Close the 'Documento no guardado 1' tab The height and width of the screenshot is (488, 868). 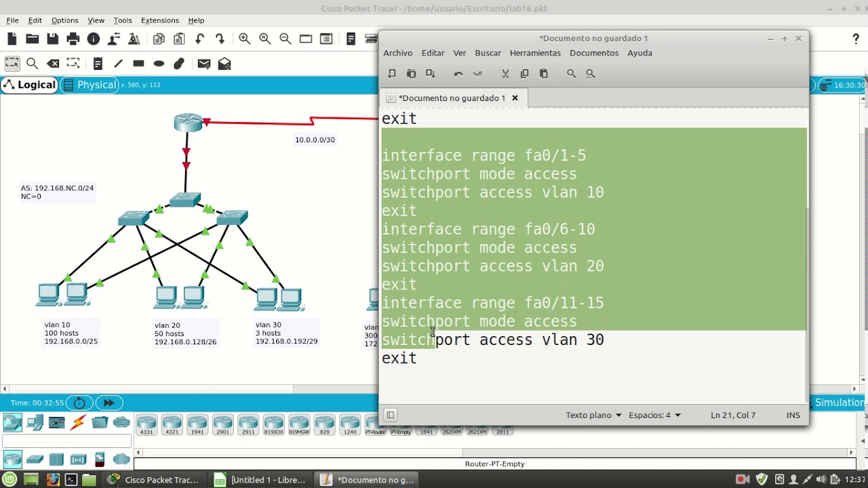coord(515,98)
